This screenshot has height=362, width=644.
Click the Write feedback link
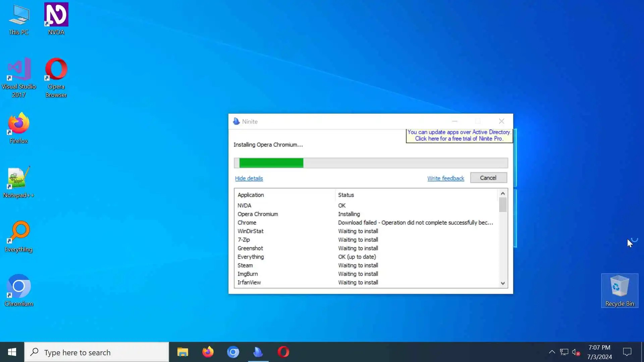point(445,178)
